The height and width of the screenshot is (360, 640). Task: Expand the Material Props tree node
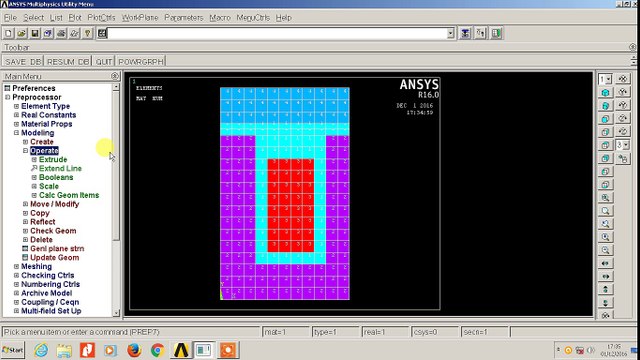tap(16, 124)
